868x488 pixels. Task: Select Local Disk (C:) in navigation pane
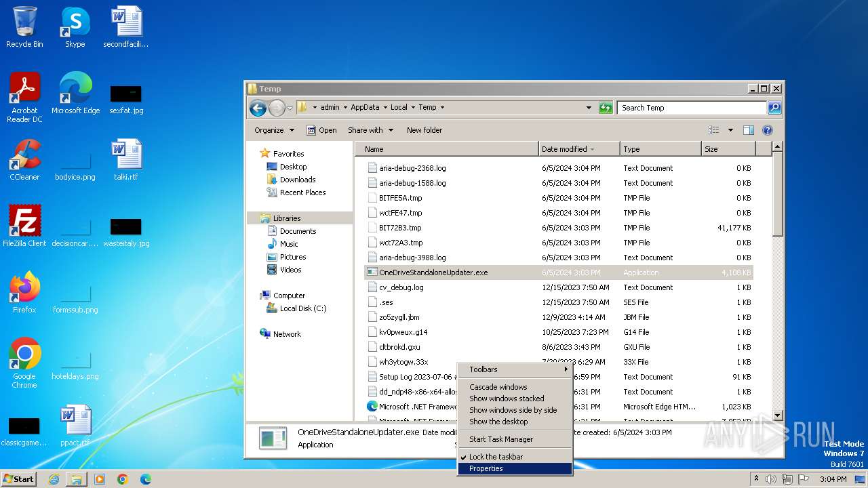(303, 308)
